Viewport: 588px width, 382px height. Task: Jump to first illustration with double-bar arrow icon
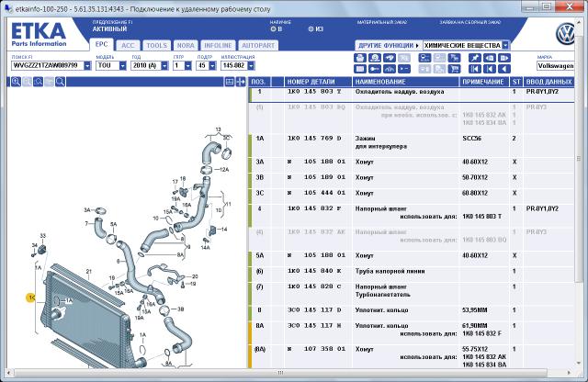(475, 69)
